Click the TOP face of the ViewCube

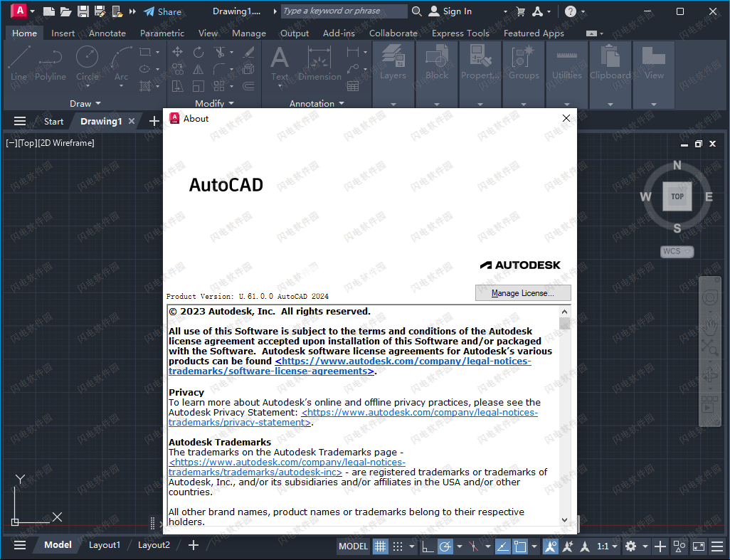pyautogui.click(x=677, y=196)
